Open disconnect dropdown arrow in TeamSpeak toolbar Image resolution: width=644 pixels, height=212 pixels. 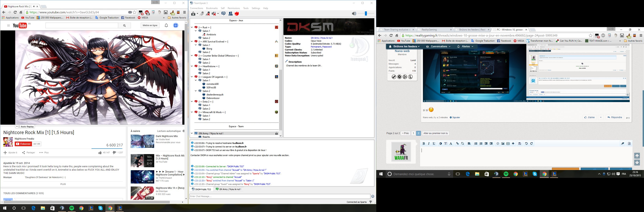(x=197, y=14)
